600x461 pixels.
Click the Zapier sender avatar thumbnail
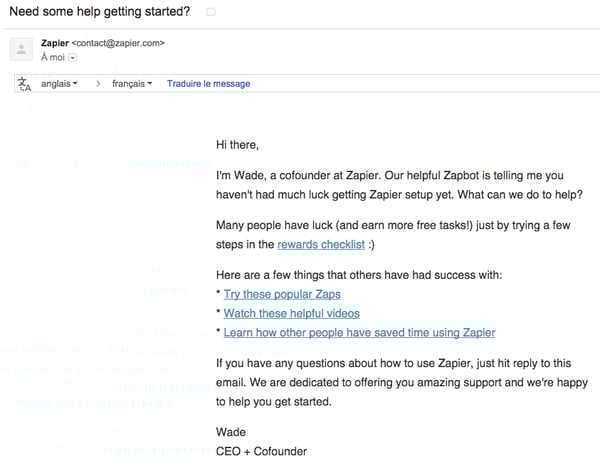[x=21, y=49]
